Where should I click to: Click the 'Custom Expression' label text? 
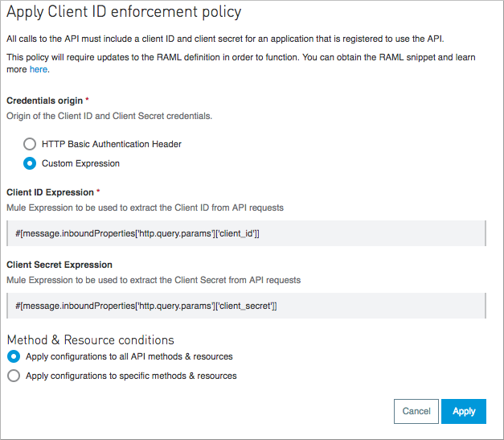[x=80, y=163]
